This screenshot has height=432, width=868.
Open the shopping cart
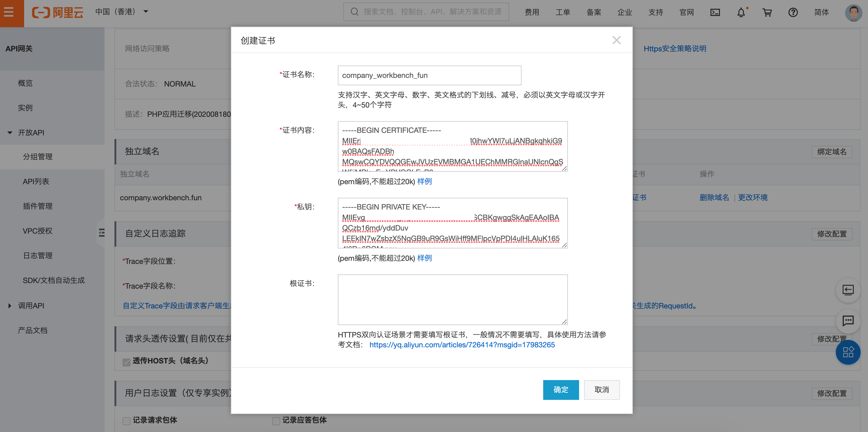tap(767, 12)
